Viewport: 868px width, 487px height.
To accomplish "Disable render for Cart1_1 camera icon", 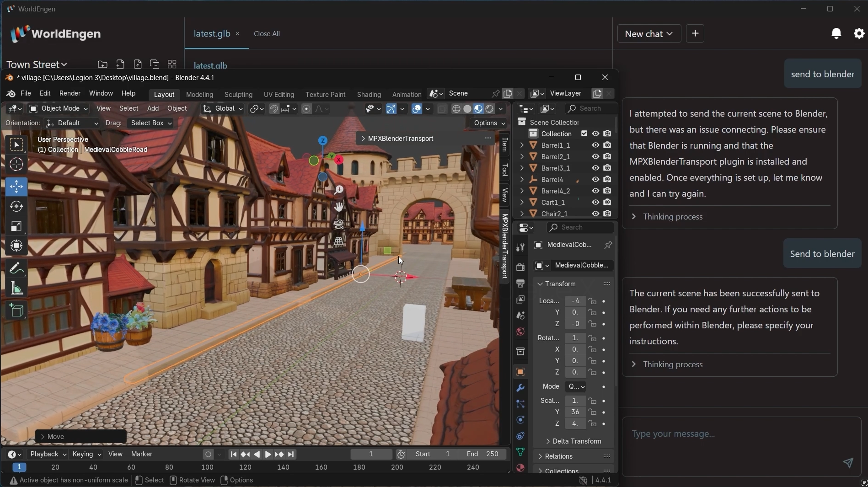I will coord(607,203).
